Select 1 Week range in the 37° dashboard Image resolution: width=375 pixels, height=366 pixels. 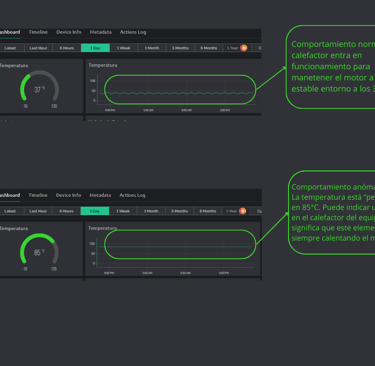point(123,48)
